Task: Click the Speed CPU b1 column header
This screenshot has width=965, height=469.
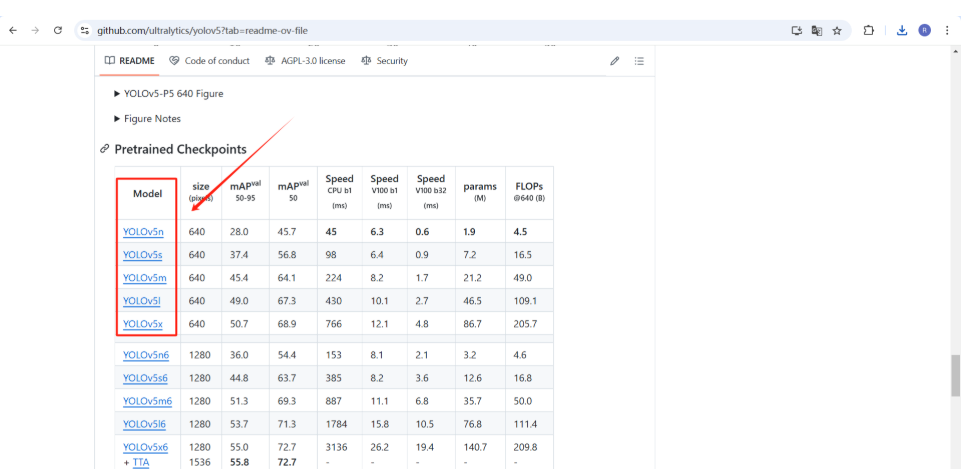Action: click(x=340, y=191)
